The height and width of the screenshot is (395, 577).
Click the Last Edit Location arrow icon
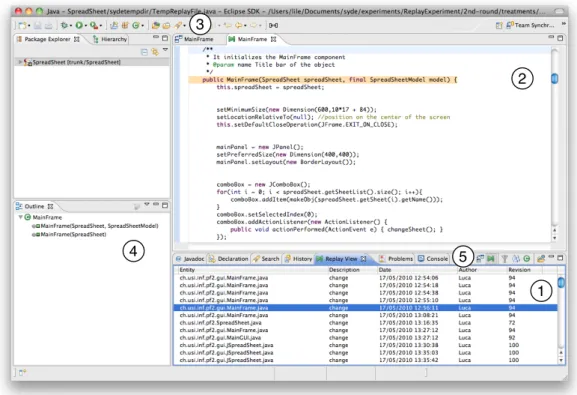click(x=228, y=25)
